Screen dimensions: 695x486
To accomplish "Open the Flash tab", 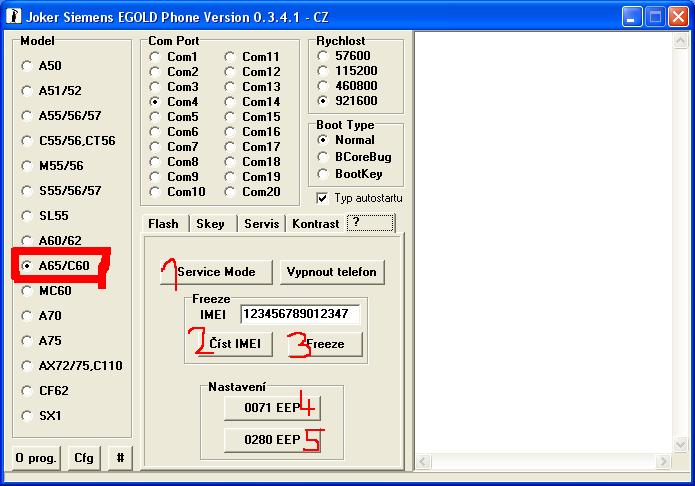I will pos(164,224).
